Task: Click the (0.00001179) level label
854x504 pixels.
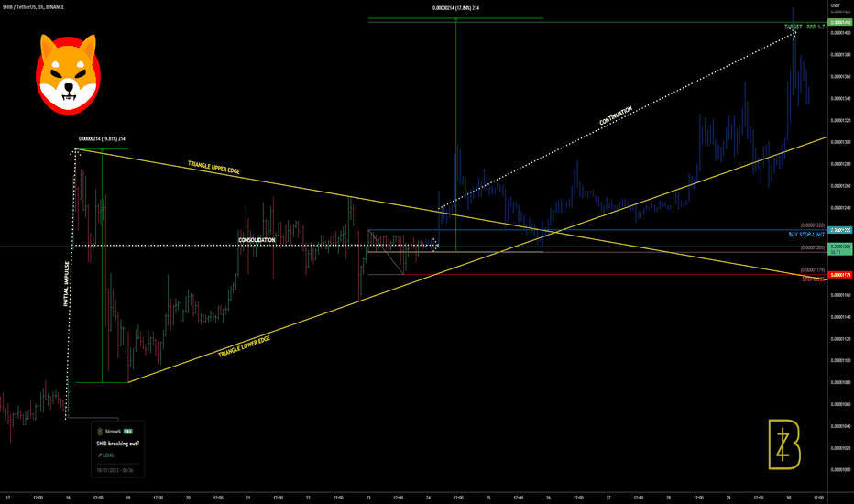Action: pyautogui.click(x=812, y=270)
